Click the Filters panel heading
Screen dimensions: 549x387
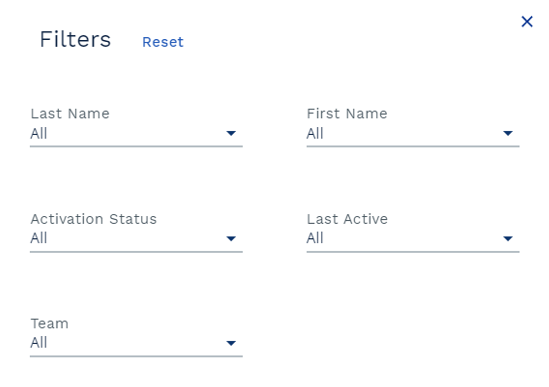pyautogui.click(x=75, y=39)
